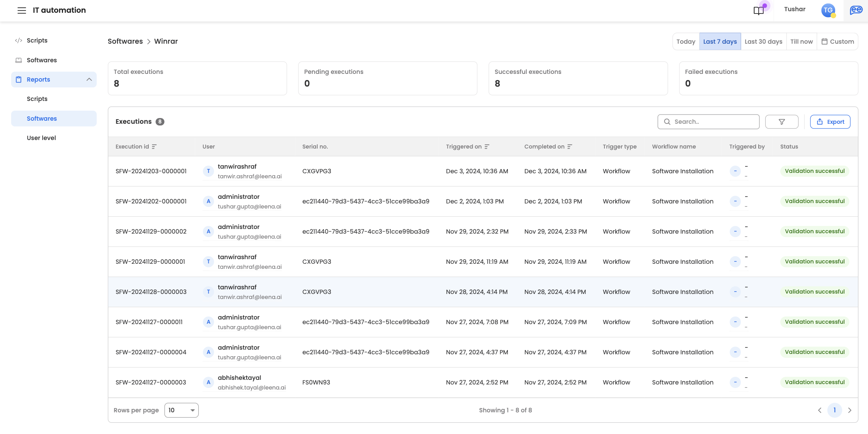Open User level reports in sidebar
The width and height of the screenshot is (868, 434).
click(x=41, y=138)
